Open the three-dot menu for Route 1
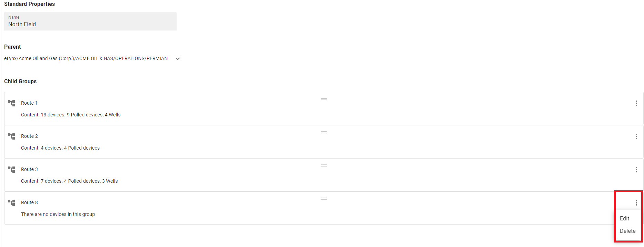This screenshot has width=644, height=247. (x=636, y=103)
